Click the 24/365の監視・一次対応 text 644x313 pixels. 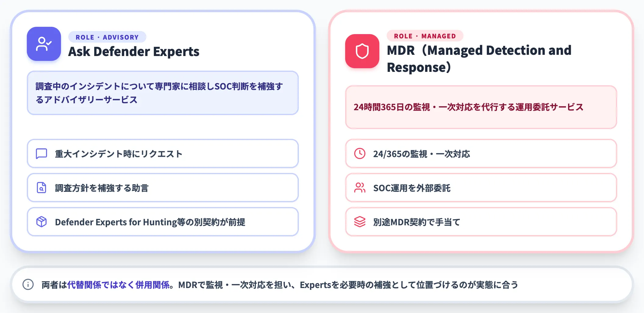click(x=421, y=154)
